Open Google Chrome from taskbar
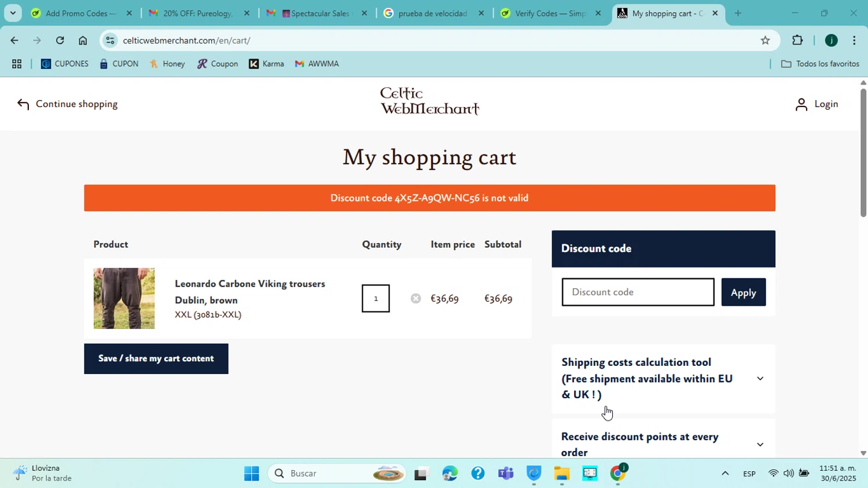Screen dimensions: 868x488 [618, 474]
